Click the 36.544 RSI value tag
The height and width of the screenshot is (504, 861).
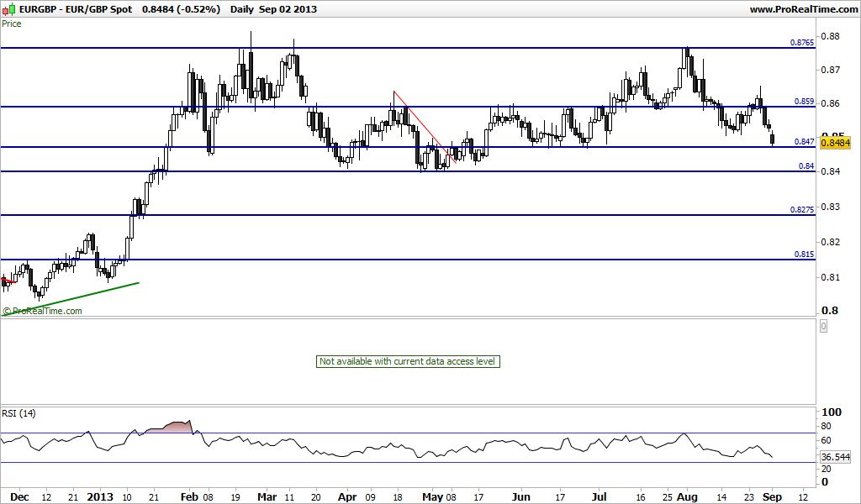836,457
